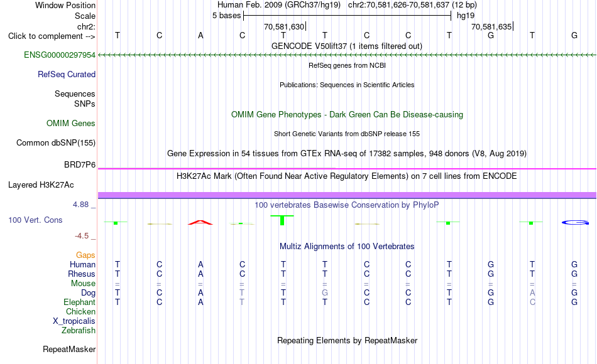Click the OMIM Gene Phenotypes title
Screen dimensions: 597x364
[x=347, y=115]
